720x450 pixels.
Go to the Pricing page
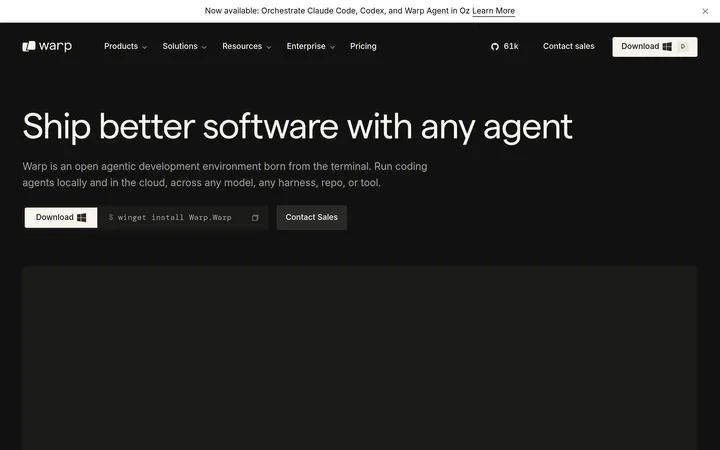[363, 46]
